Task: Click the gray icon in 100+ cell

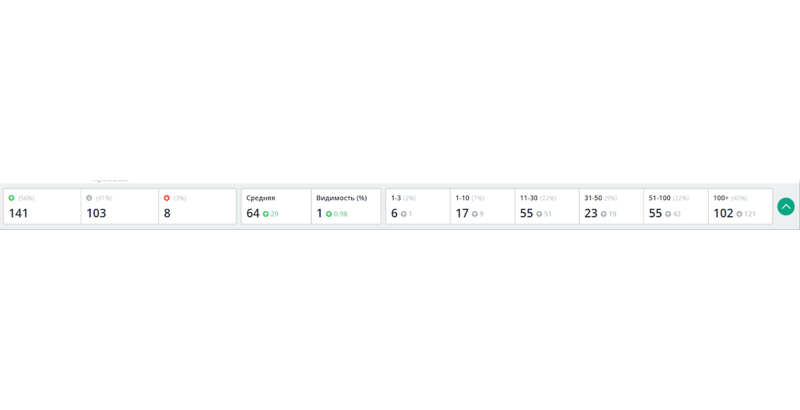Action: [x=739, y=214]
